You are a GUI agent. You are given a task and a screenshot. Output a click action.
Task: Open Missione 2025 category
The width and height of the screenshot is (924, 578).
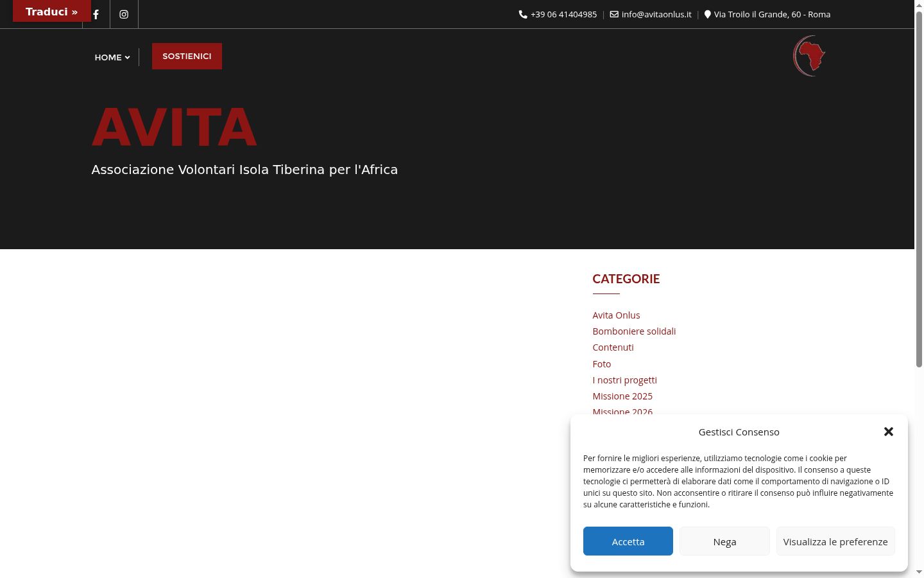(x=622, y=396)
